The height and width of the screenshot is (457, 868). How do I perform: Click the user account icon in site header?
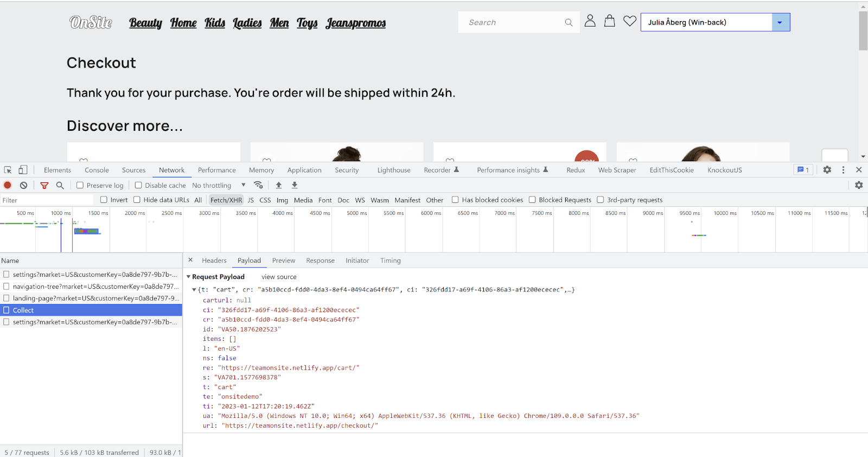(590, 21)
